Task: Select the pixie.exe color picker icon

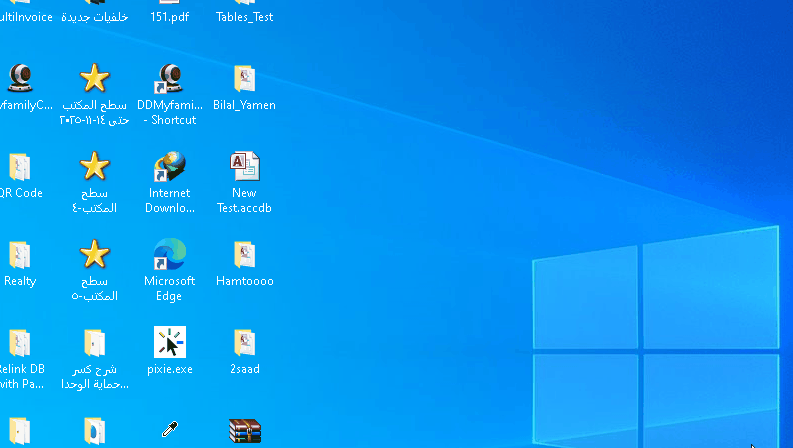Action: coord(169,343)
